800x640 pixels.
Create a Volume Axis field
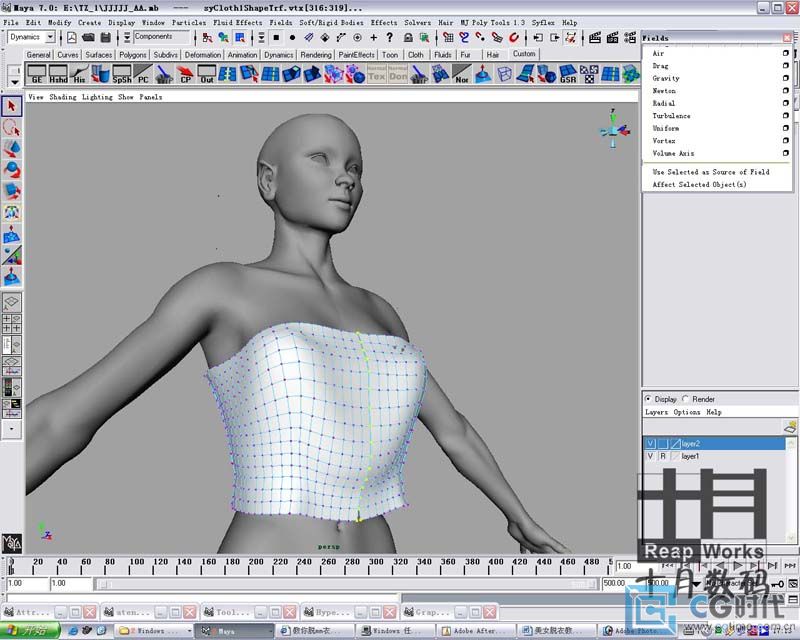pos(673,153)
